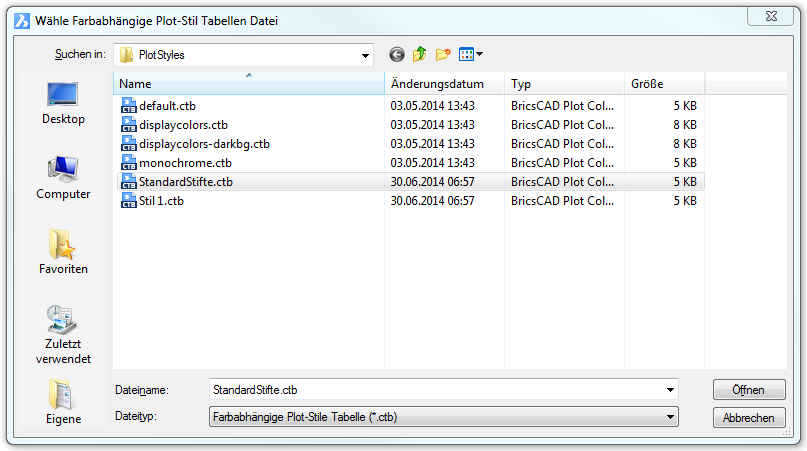Open the Dateiname history dropdown arrow

670,389
